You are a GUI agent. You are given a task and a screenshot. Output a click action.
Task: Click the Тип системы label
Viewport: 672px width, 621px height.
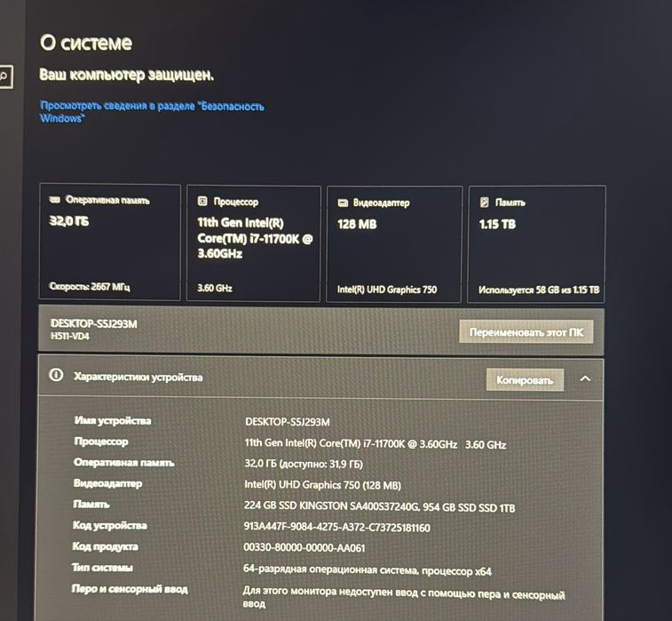tap(102, 568)
